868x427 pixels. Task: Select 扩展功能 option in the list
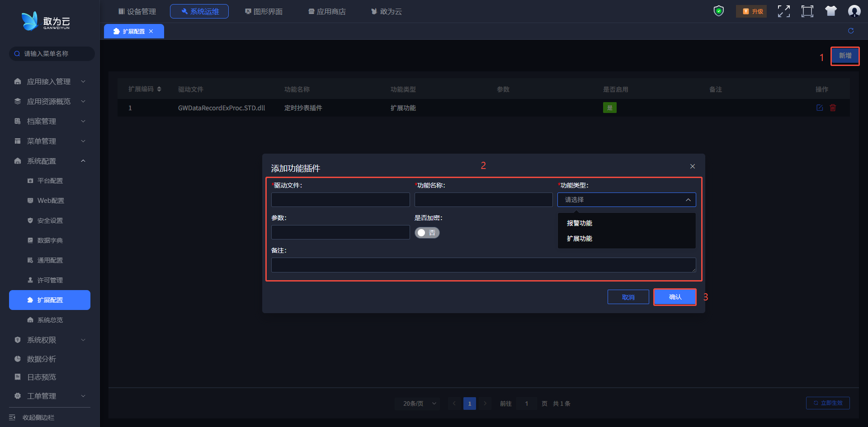coord(580,239)
